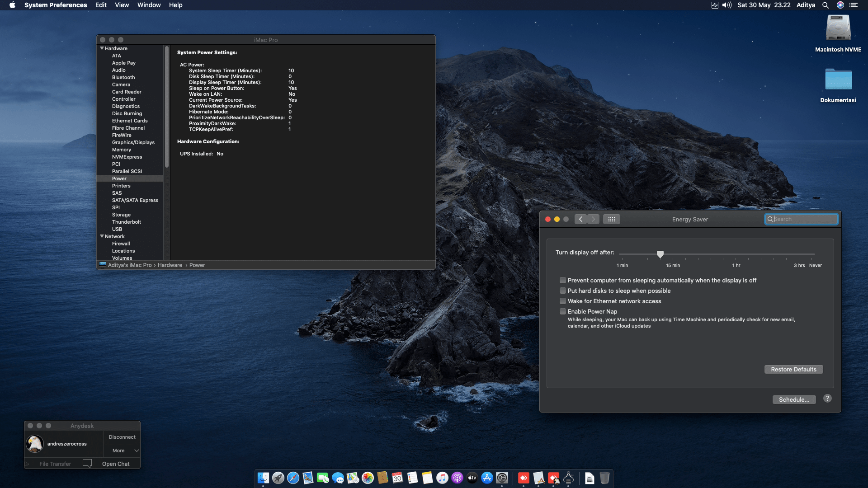Screen dimensions: 868x488
Task: Collapse the Hardware tree section
Action: [x=102, y=48]
